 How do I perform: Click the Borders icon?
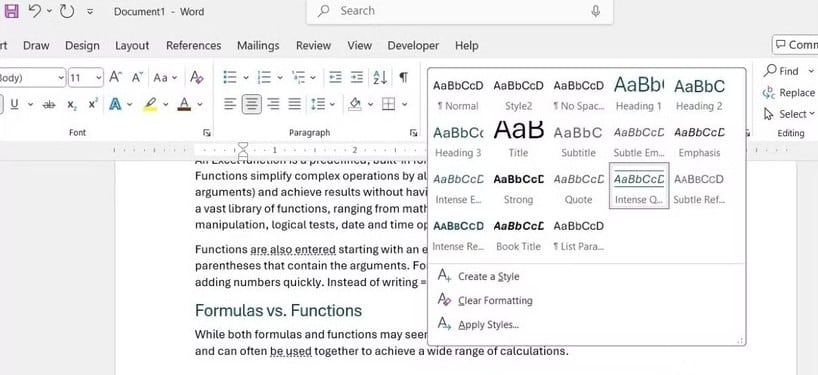(x=388, y=104)
